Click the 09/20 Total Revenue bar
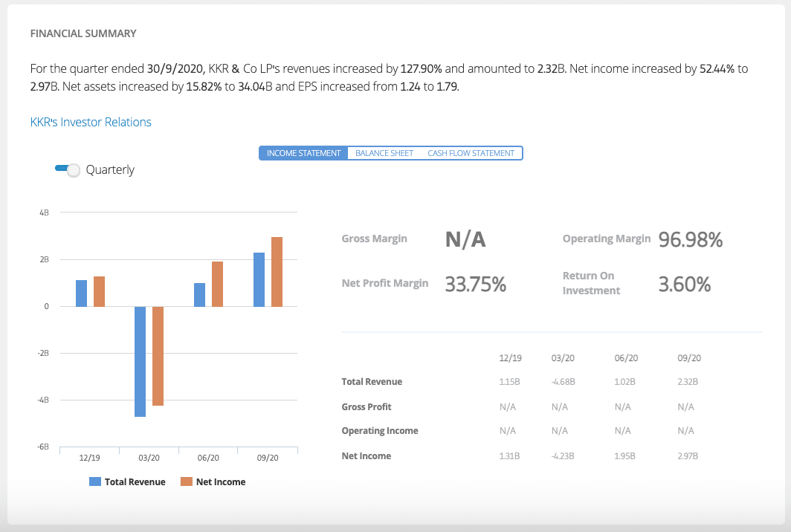The height and width of the screenshot is (532, 791). pos(259,279)
